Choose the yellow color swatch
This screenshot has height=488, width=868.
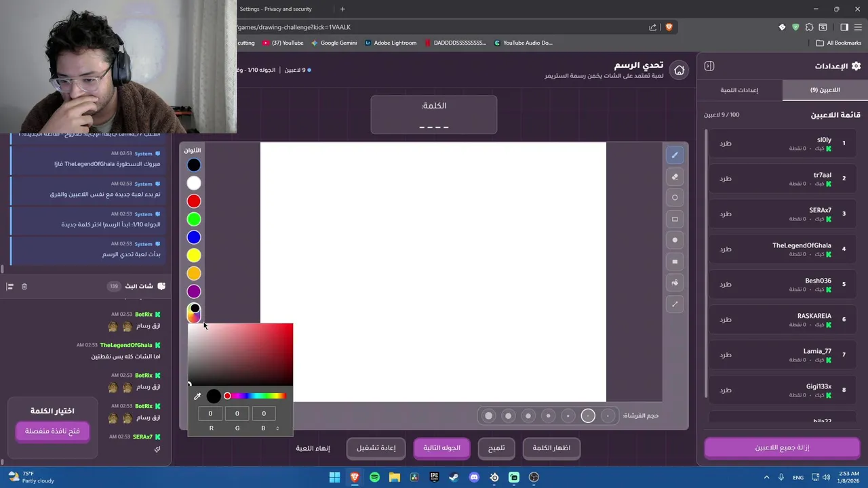(194, 256)
